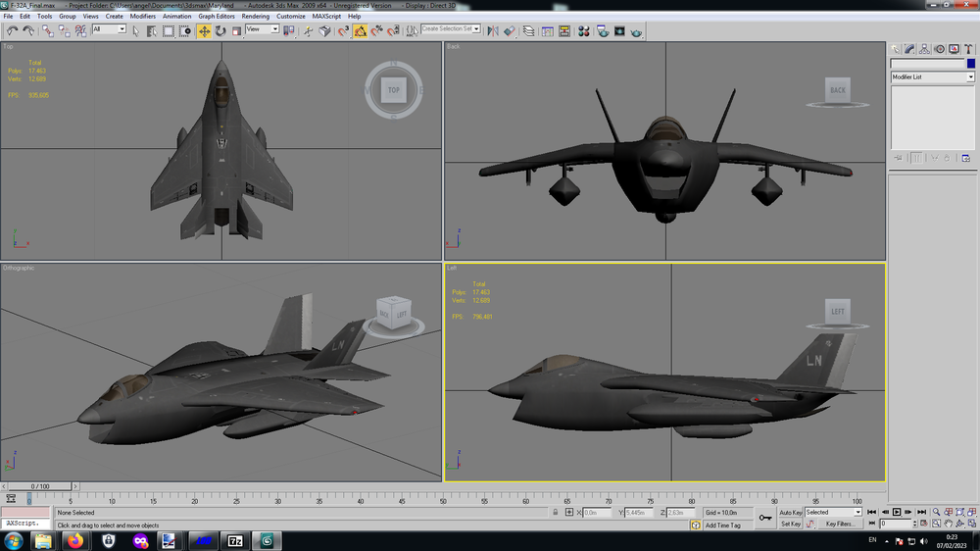
Task: Select the Select Object arrow tool
Action: (x=135, y=30)
